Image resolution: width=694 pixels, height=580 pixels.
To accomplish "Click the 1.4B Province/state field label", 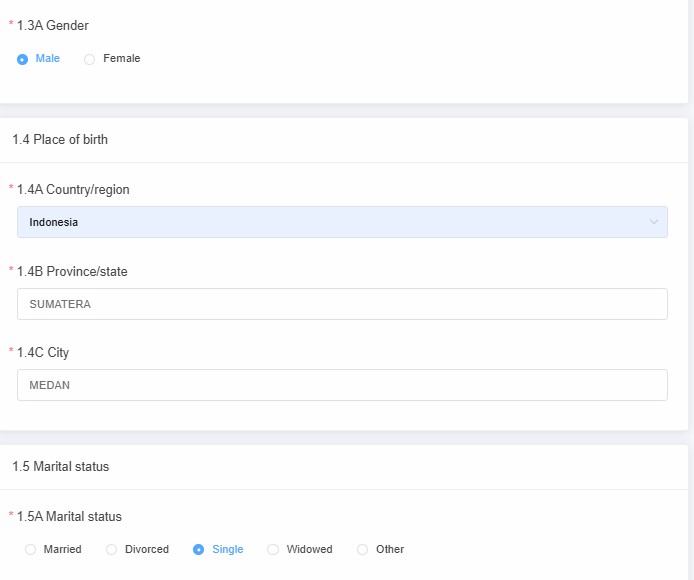I will (x=72, y=272).
